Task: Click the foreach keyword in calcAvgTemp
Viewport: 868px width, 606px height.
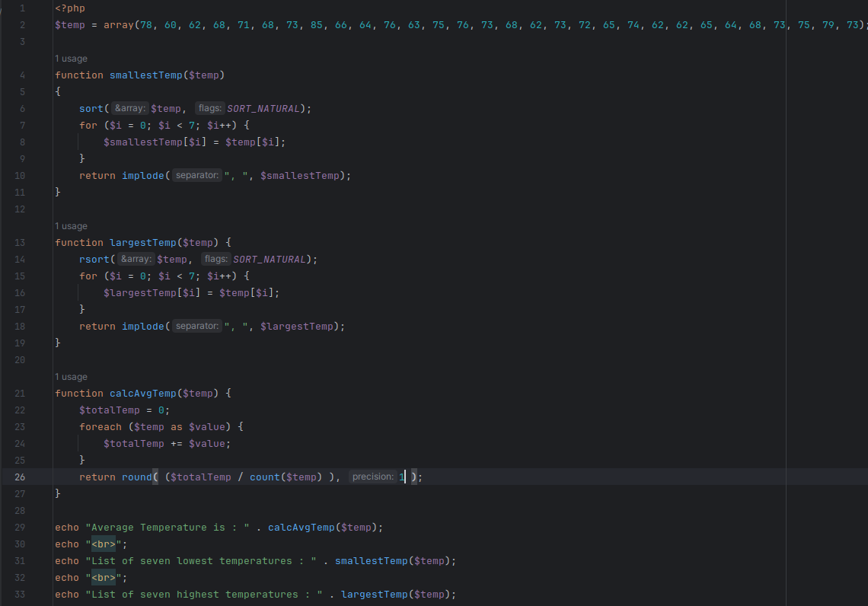Action: pyautogui.click(x=100, y=427)
